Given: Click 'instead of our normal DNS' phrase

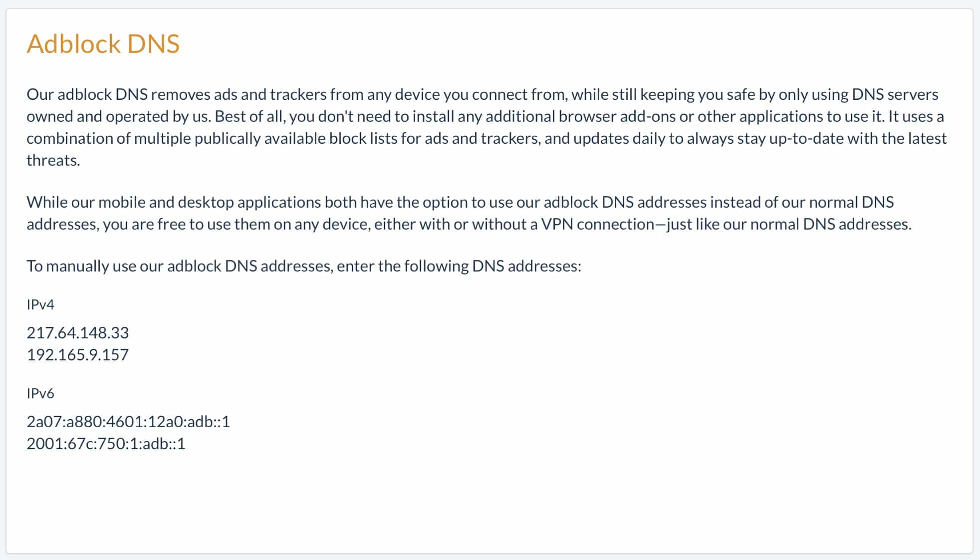Looking at the screenshot, I should point(802,202).
